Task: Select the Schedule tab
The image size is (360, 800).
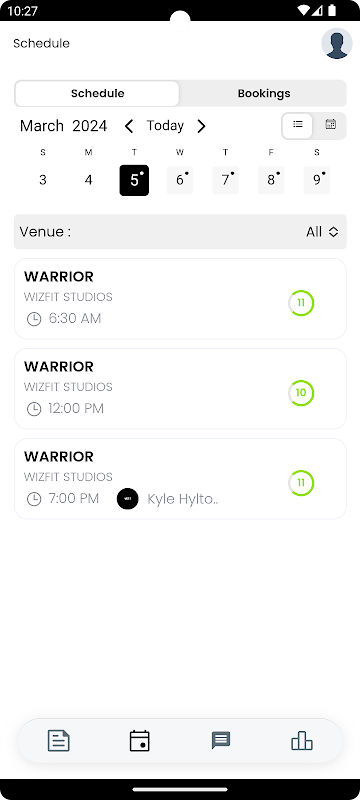Action: pyautogui.click(x=97, y=93)
